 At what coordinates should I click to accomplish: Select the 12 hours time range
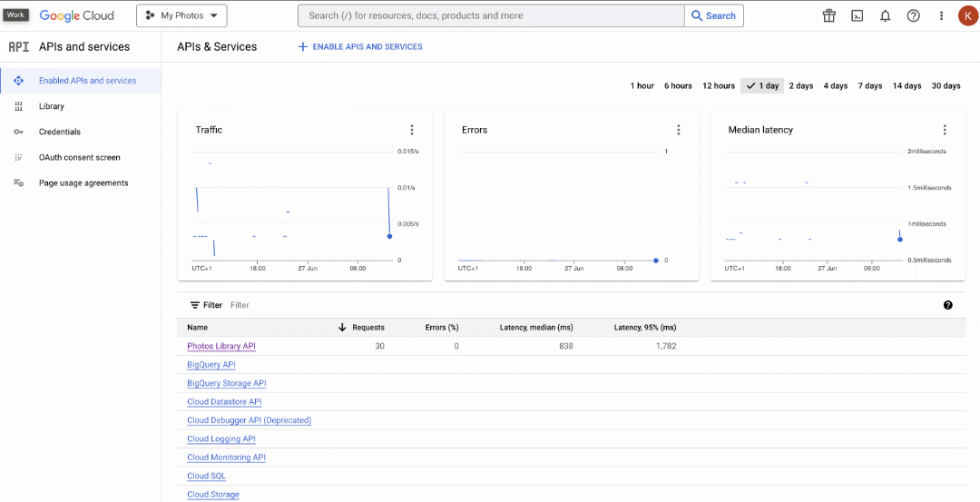pyautogui.click(x=719, y=85)
